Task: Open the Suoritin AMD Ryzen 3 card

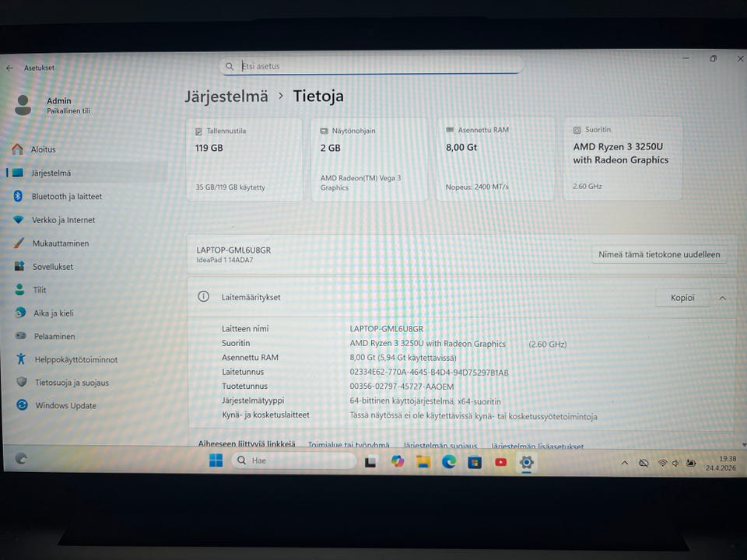Action: coord(622,159)
